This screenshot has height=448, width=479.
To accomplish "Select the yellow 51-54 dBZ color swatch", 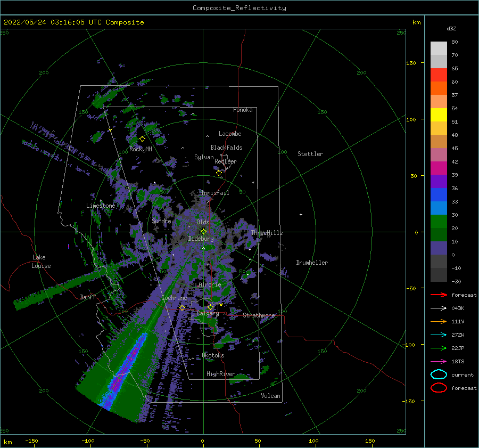I will (x=439, y=115).
